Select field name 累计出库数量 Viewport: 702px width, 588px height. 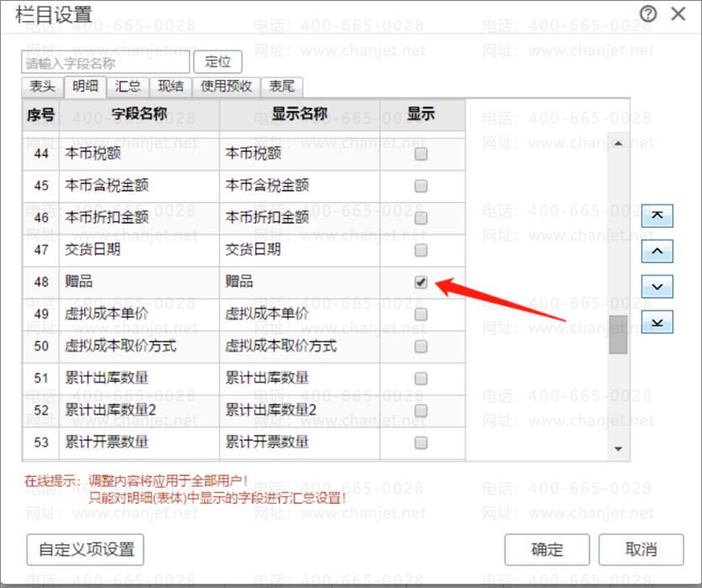coord(139,379)
